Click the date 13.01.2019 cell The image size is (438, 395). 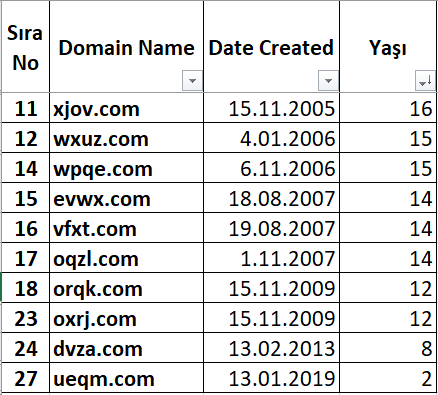coord(271,378)
